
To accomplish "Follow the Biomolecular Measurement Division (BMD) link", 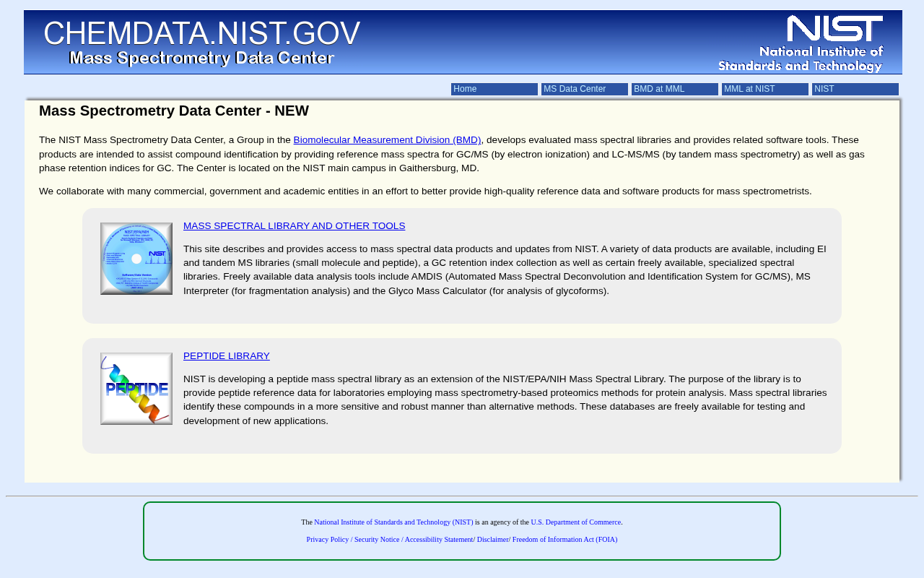I will [387, 140].
